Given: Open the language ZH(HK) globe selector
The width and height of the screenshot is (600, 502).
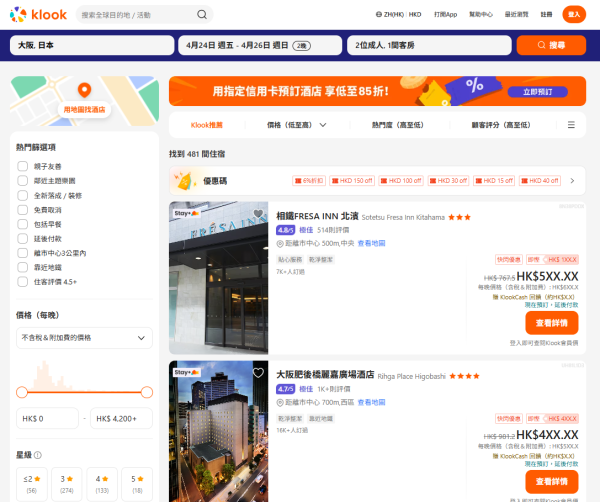Looking at the screenshot, I should pos(390,15).
